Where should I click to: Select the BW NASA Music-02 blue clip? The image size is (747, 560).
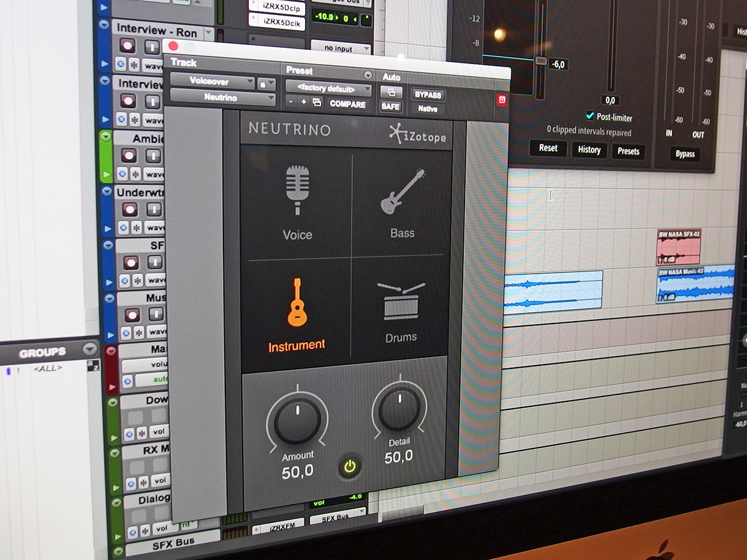tap(695, 284)
